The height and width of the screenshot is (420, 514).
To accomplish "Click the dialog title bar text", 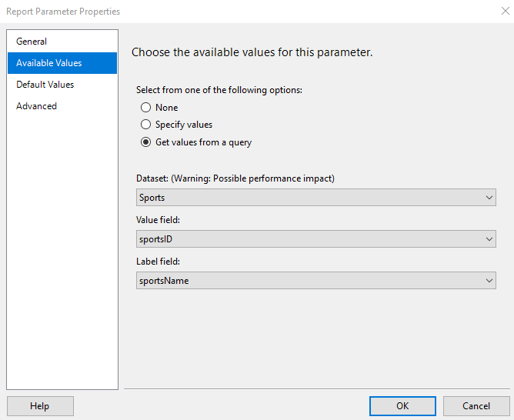I will click(x=63, y=12).
